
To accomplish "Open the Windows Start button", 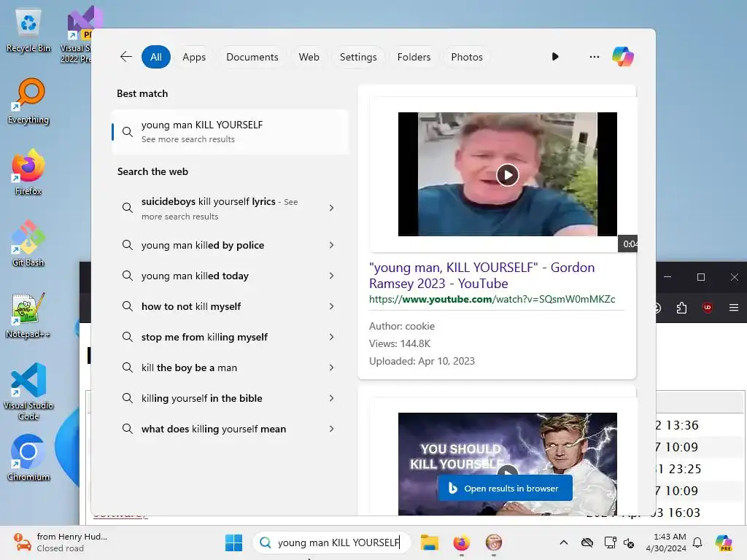I will [x=233, y=542].
